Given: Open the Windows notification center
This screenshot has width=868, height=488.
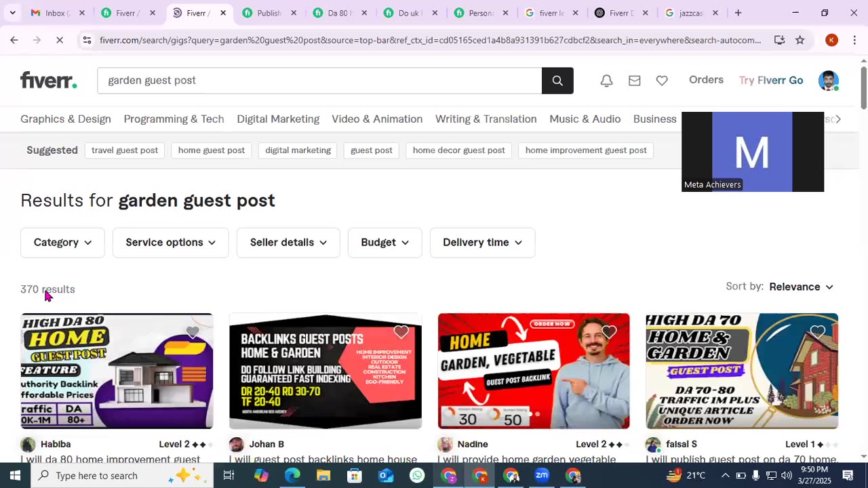Looking at the screenshot, I should click(x=848, y=476).
